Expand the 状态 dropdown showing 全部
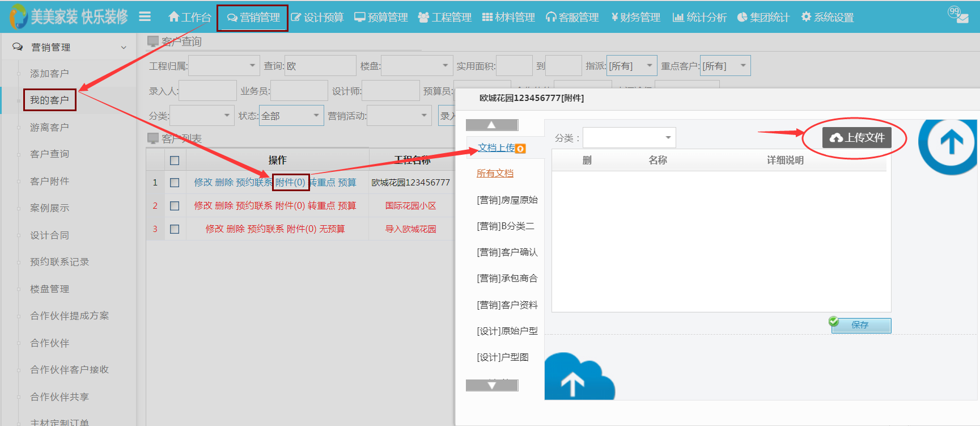Viewport: 980px width, 426px height. tap(291, 116)
